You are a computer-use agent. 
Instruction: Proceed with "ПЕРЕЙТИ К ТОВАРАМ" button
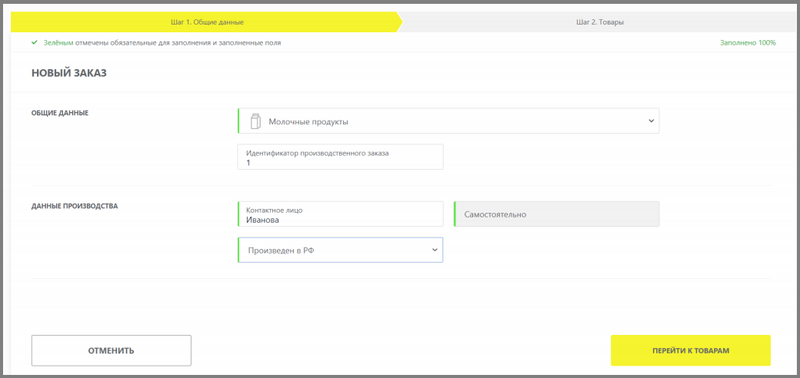pyautogui.click(x=691, y=350)
